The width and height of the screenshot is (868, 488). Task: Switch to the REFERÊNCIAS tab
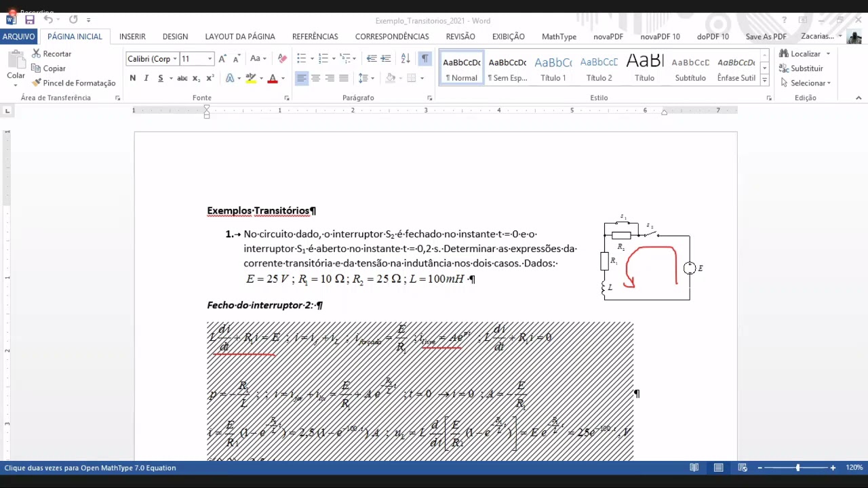click(x=315, y=37)
